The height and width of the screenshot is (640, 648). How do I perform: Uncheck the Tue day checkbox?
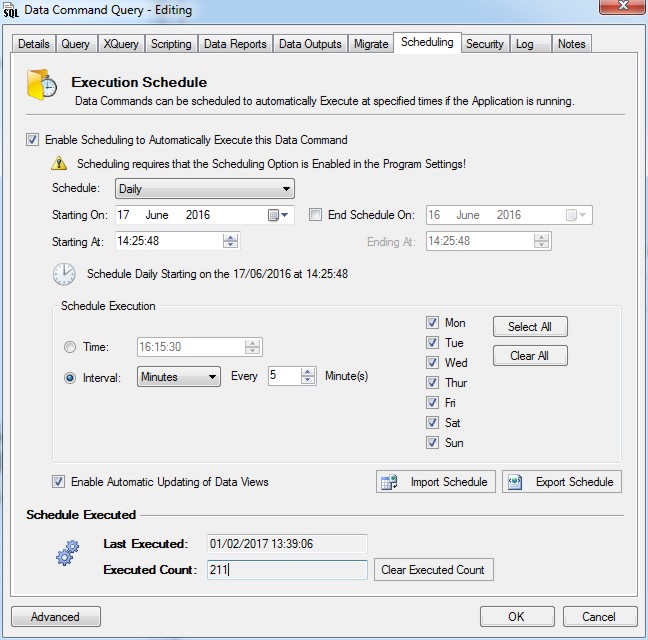pyautogui.click(x=432, y=343)
